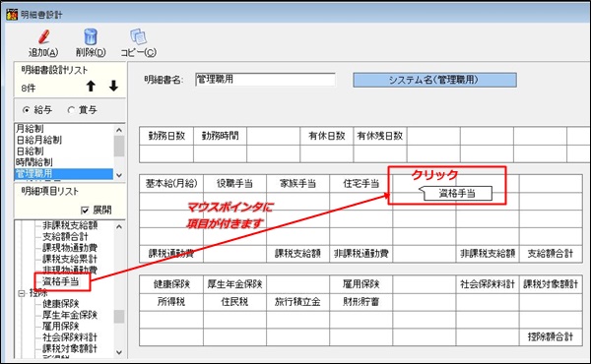Click down arrow of payslip list scrollbar
The height and width of the screenshot is (364, 591).
coord(119,175)
